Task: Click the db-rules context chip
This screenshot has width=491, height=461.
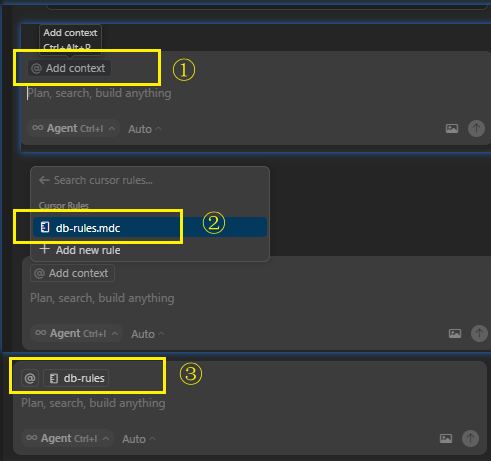Action: click(x=76, y=378)
